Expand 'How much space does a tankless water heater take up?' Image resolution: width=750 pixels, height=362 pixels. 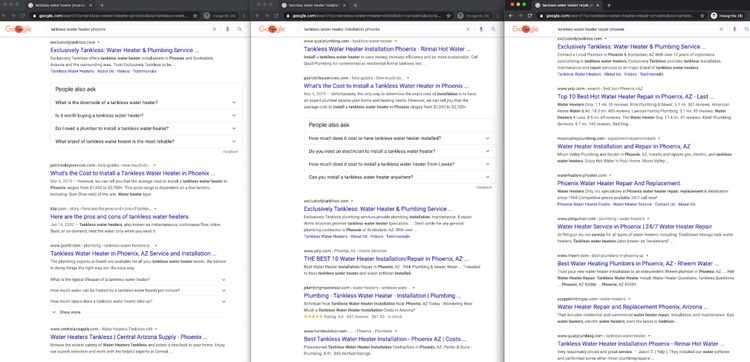pos(138,301)
